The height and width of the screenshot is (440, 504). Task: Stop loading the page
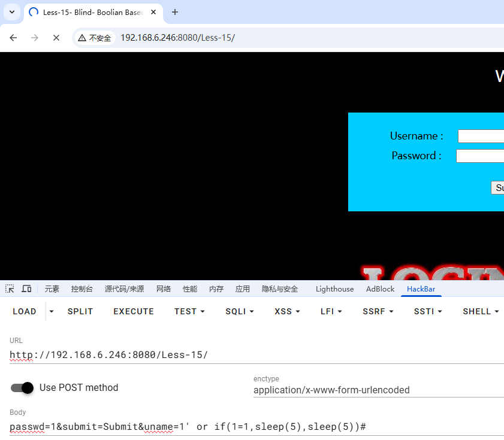click(x=56, y=38)
